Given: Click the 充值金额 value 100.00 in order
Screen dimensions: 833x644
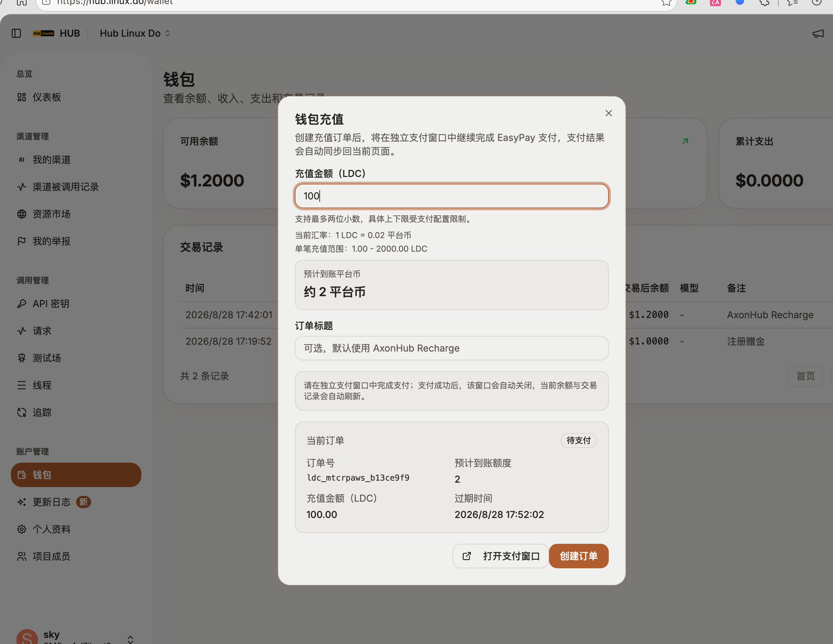Looking at the screenshot, I should [x=321, y=514].
